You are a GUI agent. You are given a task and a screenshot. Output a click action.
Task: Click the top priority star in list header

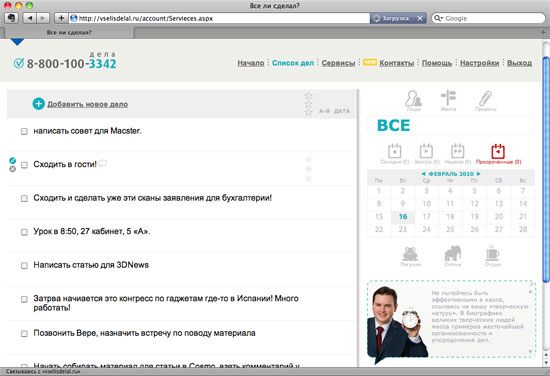pyautogui.click(x=308, y=95)
